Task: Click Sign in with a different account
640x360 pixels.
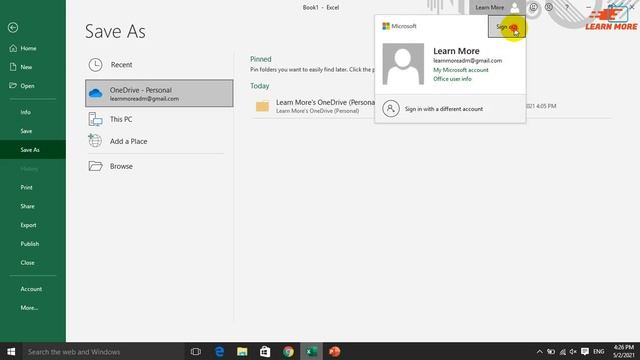Action: pyautogui.click(x=450, y=109)
